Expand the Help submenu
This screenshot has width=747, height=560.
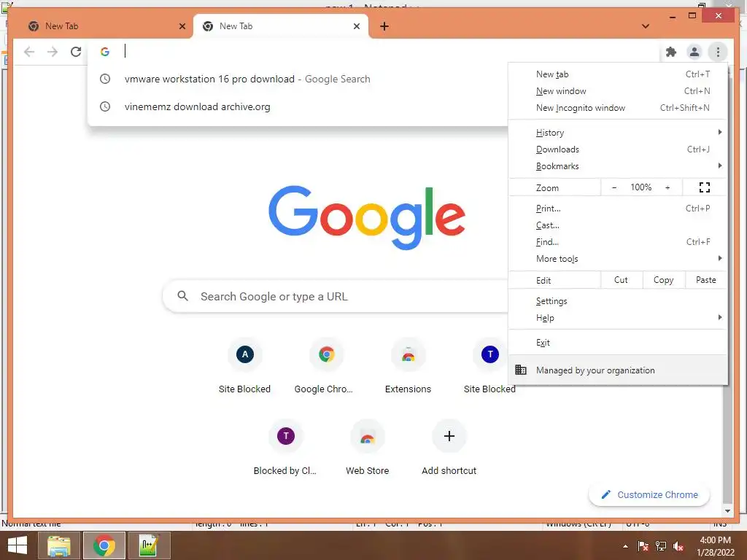[x=618, y=318]
